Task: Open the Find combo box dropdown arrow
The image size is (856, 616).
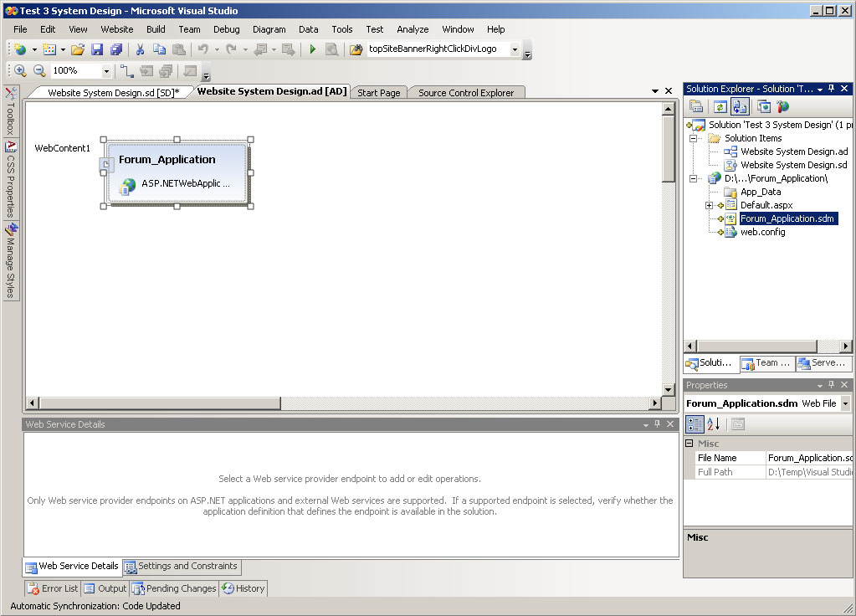Action: click(x=515, y=49)
